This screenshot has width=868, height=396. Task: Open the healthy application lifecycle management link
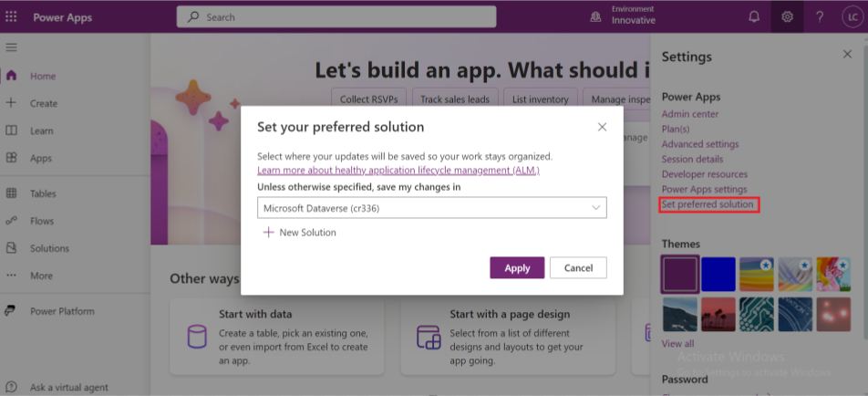[398, 171]
